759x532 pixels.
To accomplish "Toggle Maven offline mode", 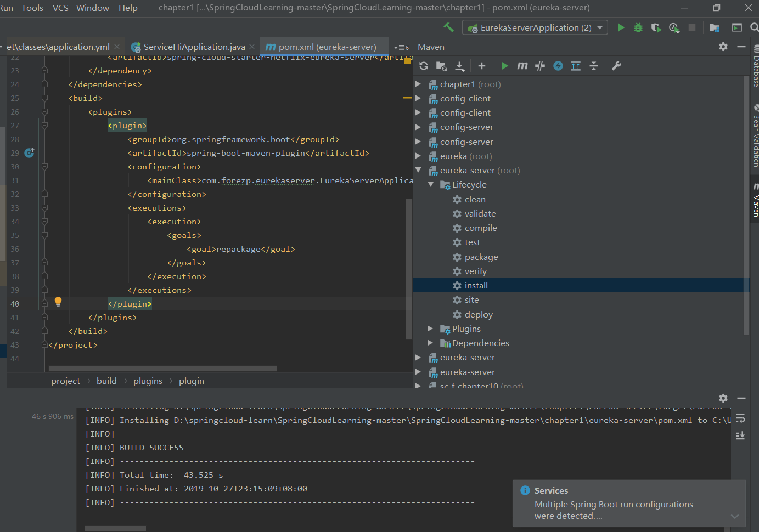I will point(540,66).
